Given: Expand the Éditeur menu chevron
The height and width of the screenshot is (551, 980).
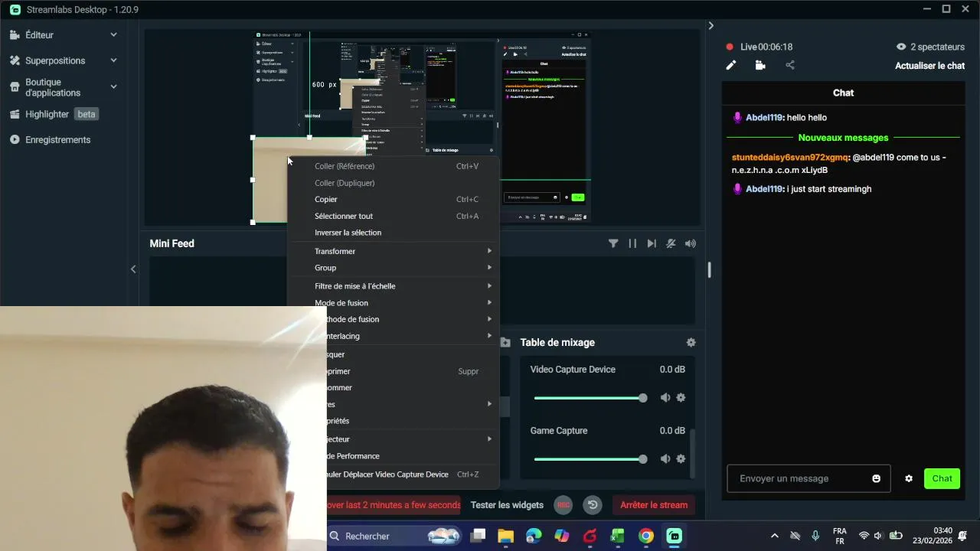Looking at the screenshot, I should click(113, 34).
